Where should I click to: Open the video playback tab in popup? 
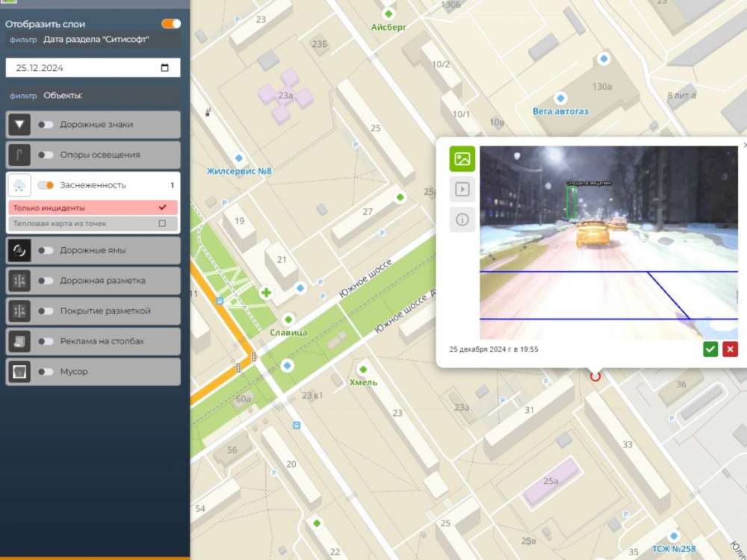[462, 190]
